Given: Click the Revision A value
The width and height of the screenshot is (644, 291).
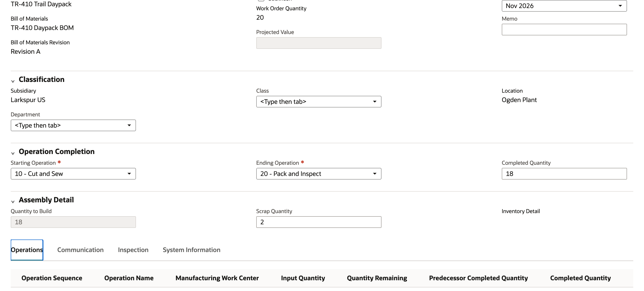Looking at the screenshot, I should 25,51.
